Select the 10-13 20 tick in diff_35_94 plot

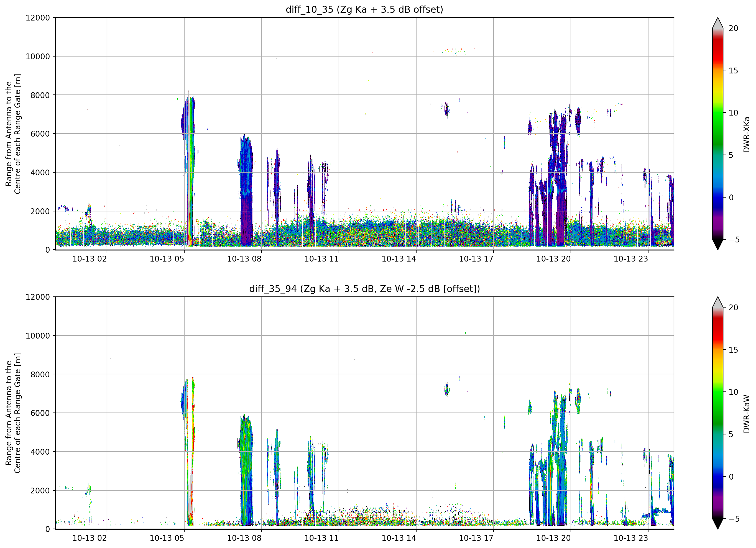point(554,538)
